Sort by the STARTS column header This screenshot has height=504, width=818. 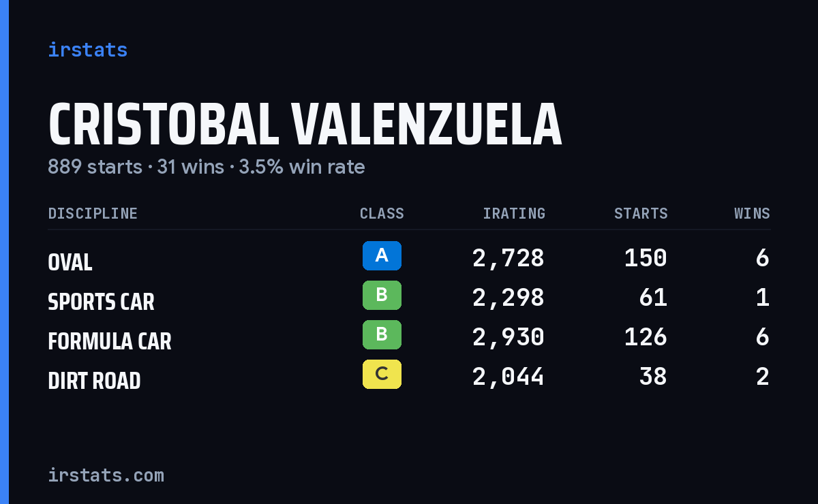coord(641,214)
